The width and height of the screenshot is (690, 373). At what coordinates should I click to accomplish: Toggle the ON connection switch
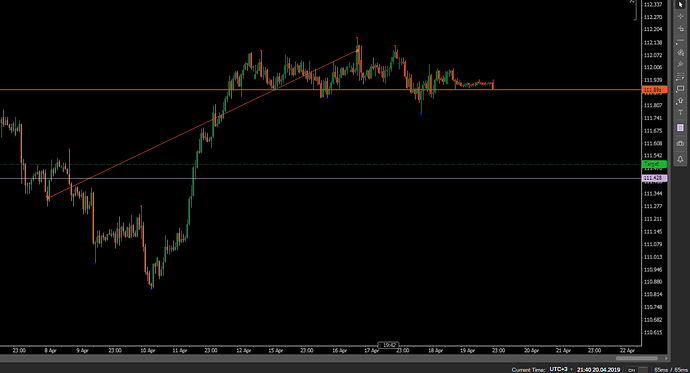(637, 370)
